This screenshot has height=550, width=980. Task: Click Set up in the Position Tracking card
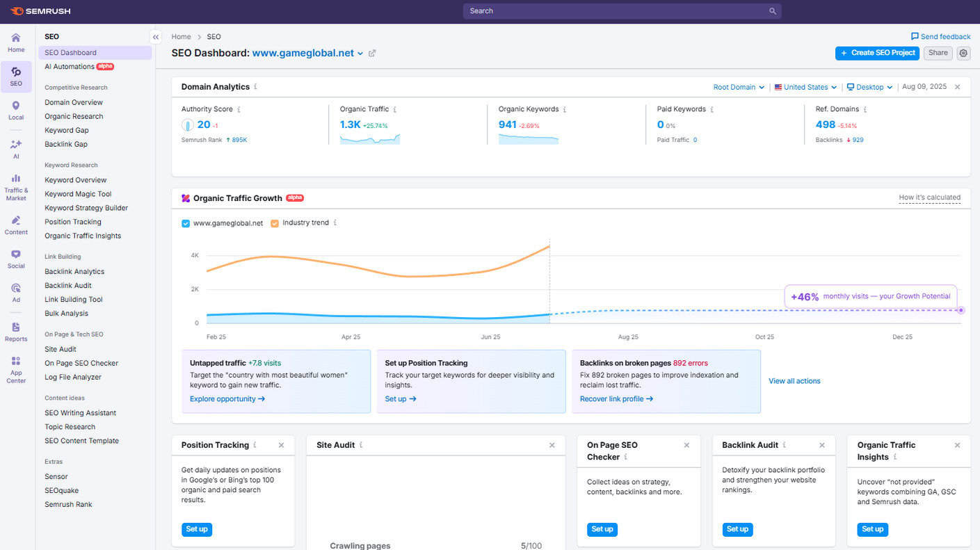click(197, 529)
